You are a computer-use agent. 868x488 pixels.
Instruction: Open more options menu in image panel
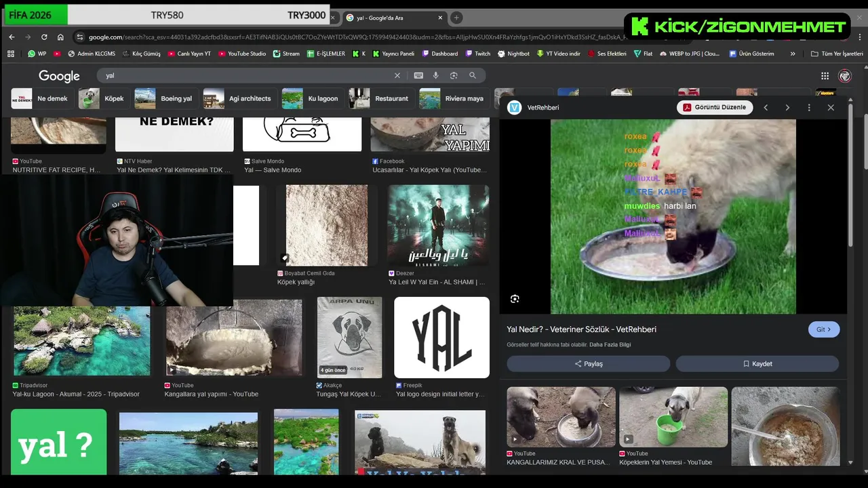809,108
